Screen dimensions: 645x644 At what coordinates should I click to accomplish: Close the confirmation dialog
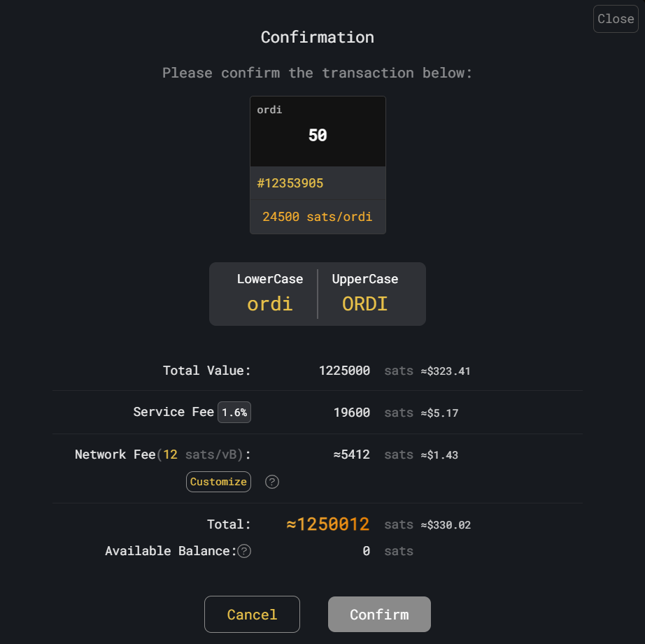(x=616, y=19)
